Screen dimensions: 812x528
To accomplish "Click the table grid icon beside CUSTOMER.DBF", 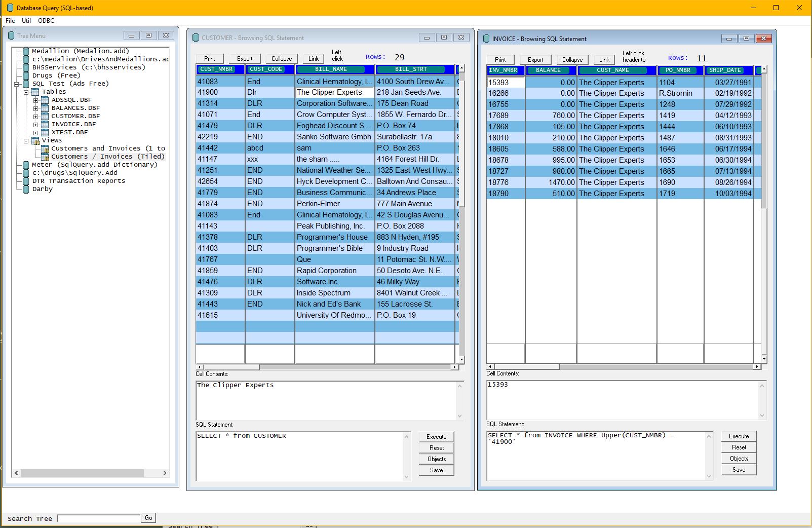I will 45,116.
